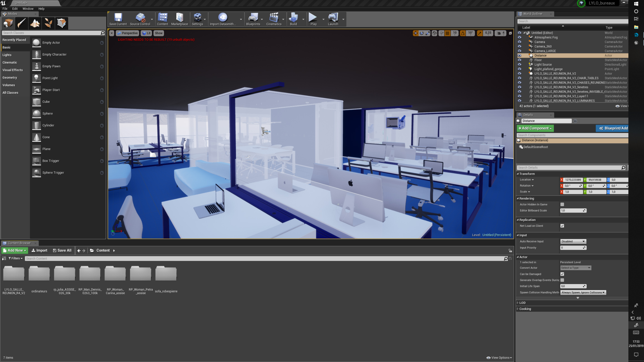The width and height of the screenshot is (644, 362).
Task: Select the Landscape mode icon
Action: (35, 23)
